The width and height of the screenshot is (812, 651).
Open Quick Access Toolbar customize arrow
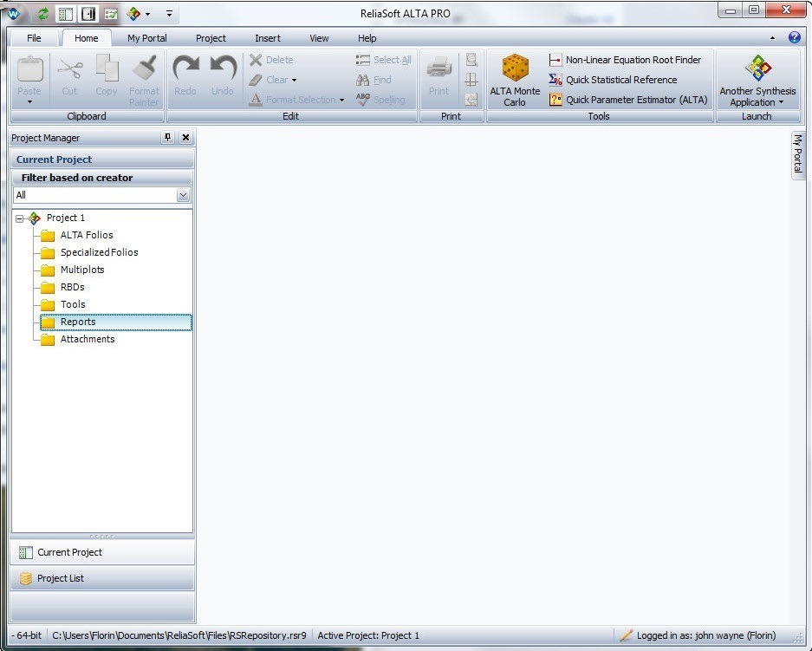169,14
